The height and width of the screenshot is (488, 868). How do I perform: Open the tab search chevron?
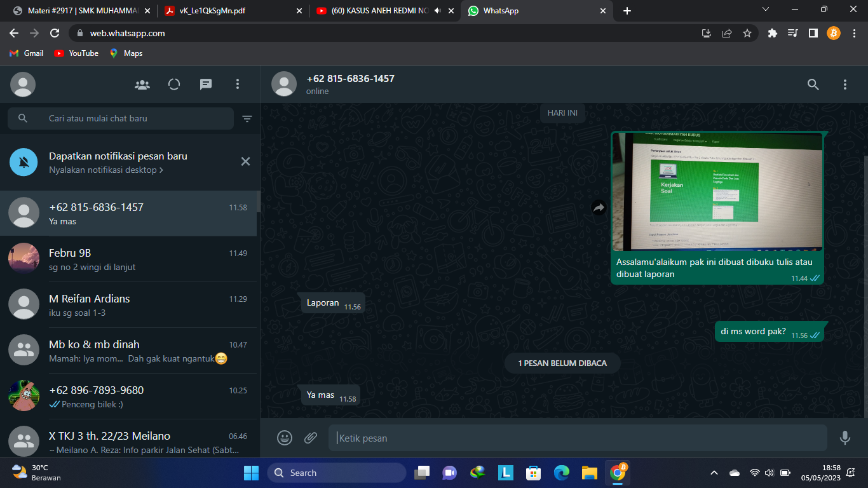coord(766,9)
